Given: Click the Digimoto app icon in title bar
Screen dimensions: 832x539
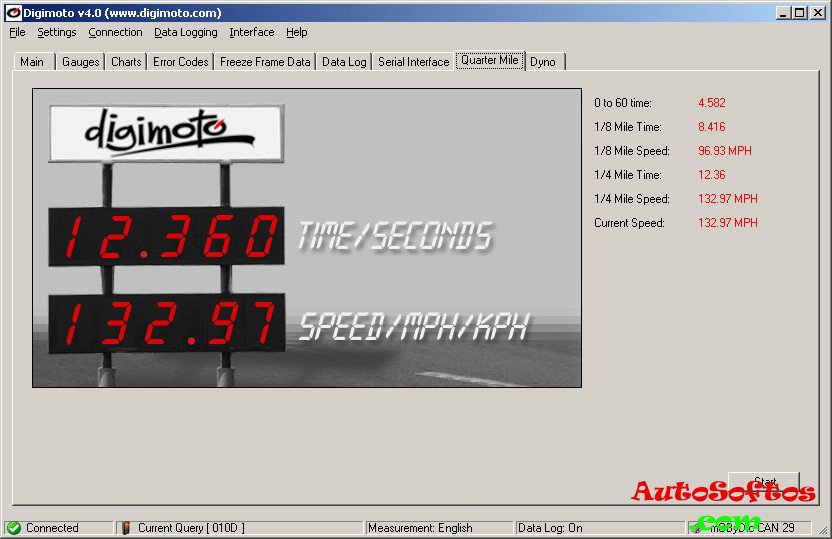Looking at the screenshot, I should [13, 12].
